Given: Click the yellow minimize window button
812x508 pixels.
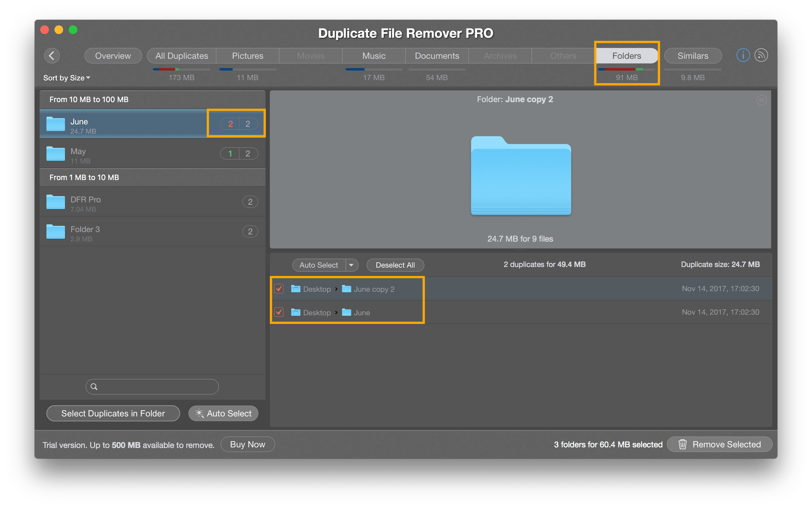Looking at the screenshot, I should pyautogui.click(x=59, y=30).
